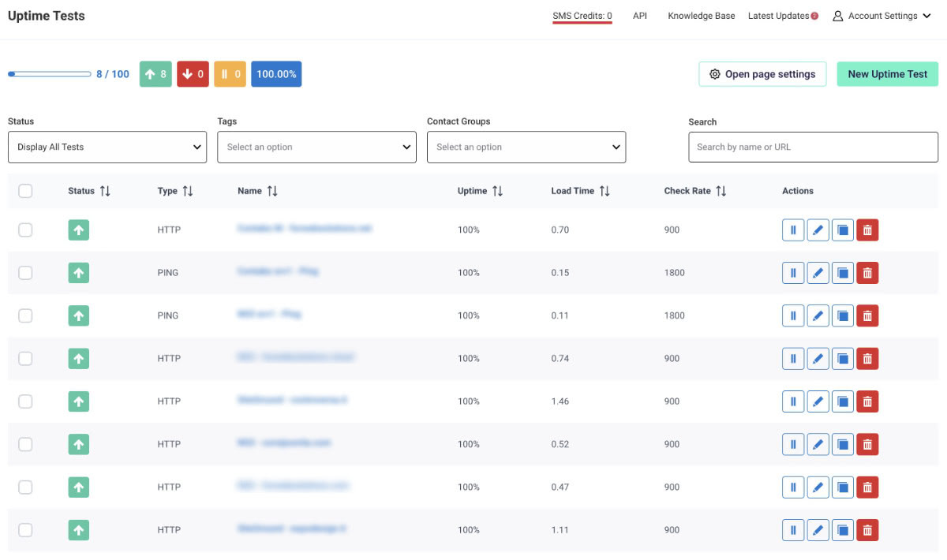Create a New Uptime Test

[x=887, y=73]
